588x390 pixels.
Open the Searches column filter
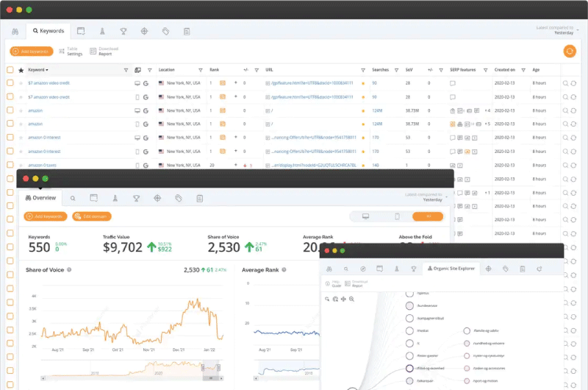[x=396, y=70]
